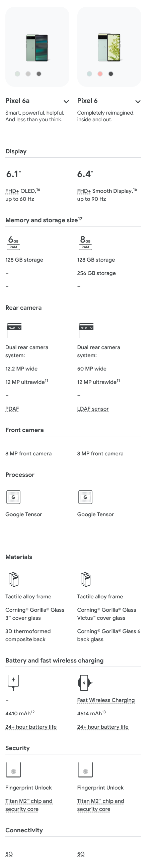Click Pixel 6a 24+ hour battery life link

(31, 727)
